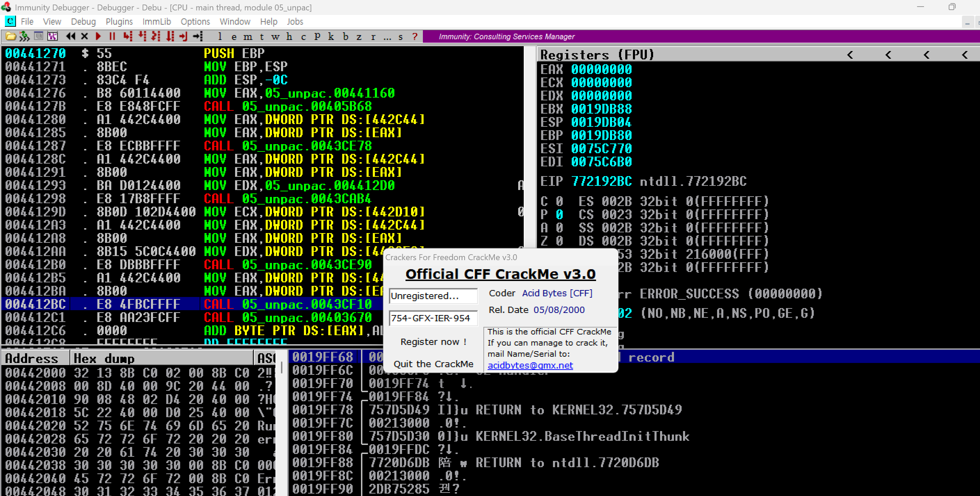Open the ImmLib menu
This screenshot has height=496, width=980.
point(156,22)
